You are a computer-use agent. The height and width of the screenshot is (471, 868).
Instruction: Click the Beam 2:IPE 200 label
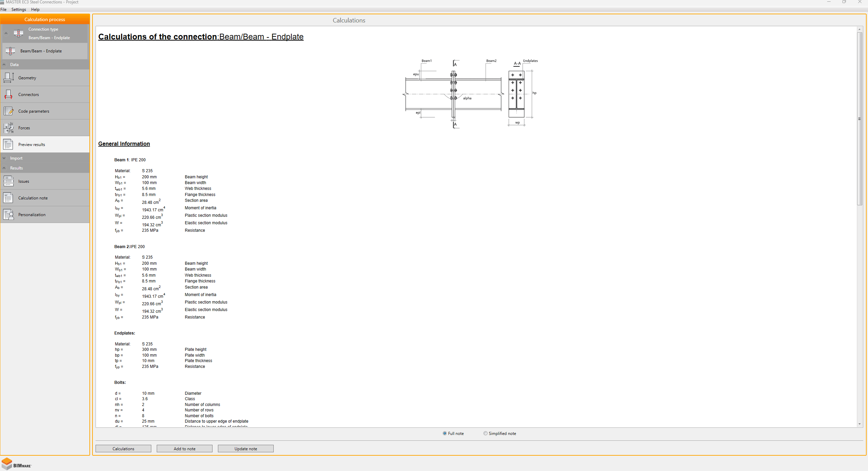[x=130, y=247]
